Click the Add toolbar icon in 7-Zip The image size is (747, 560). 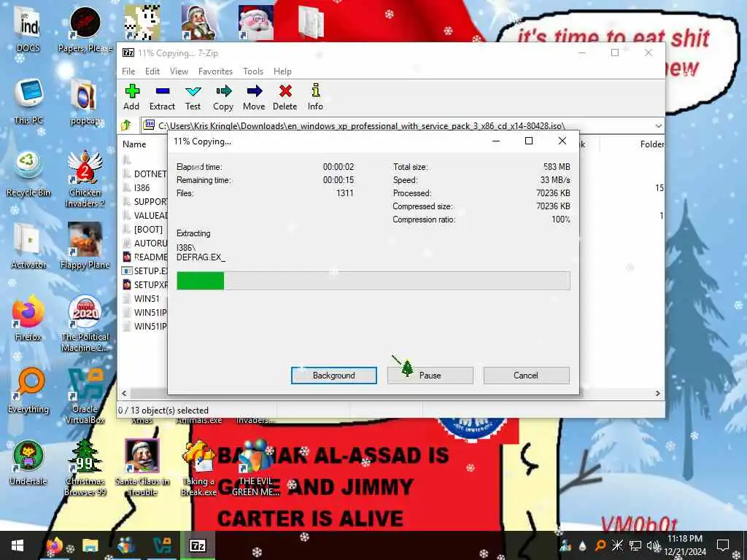[131, 97]
